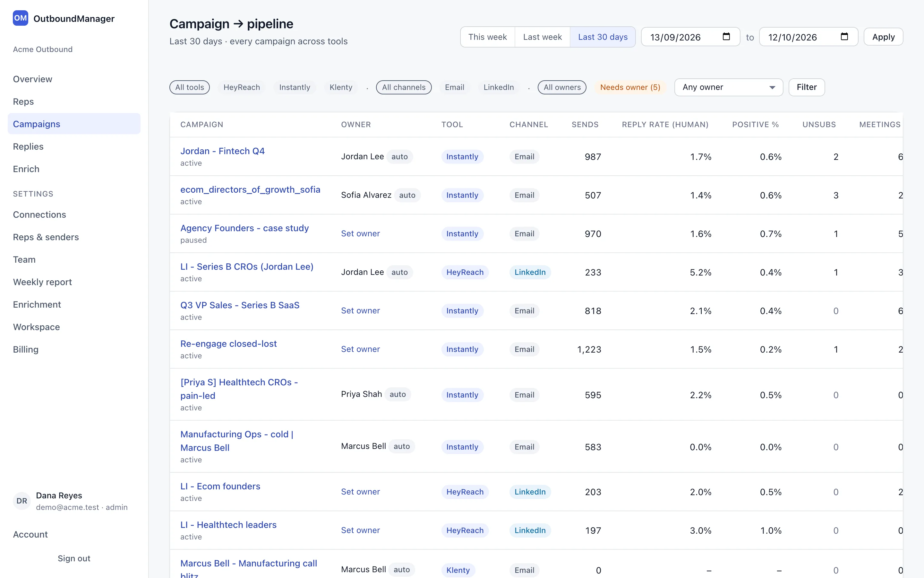Sign out of the account

point(74,558)
